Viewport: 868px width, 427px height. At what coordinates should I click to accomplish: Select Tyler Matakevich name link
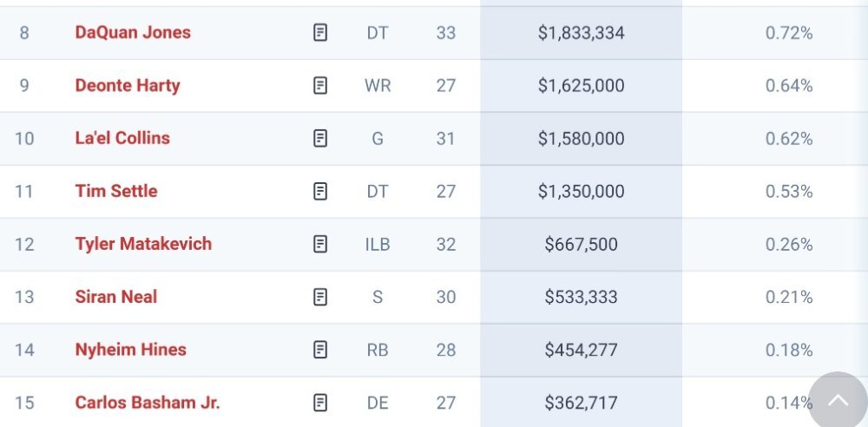click(x=143, y=244)
